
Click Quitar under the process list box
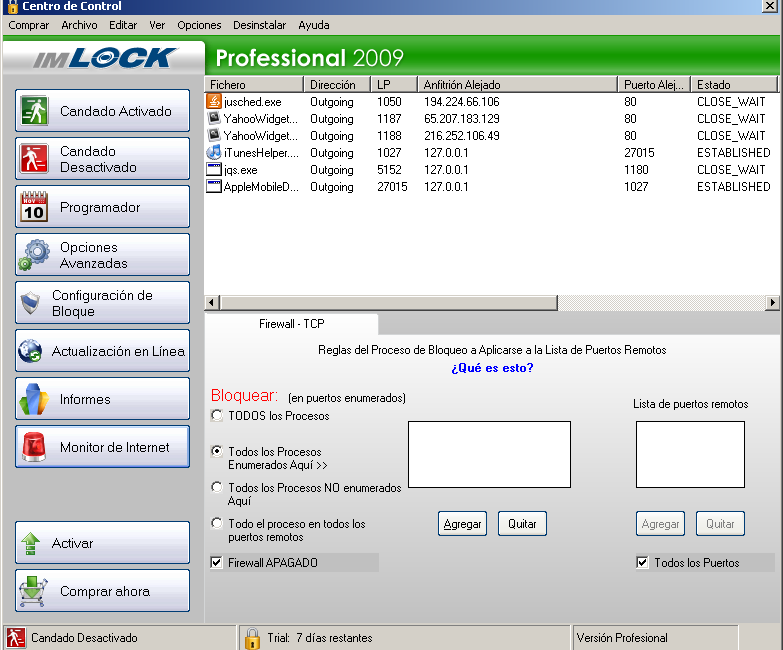tap(522, 524)
